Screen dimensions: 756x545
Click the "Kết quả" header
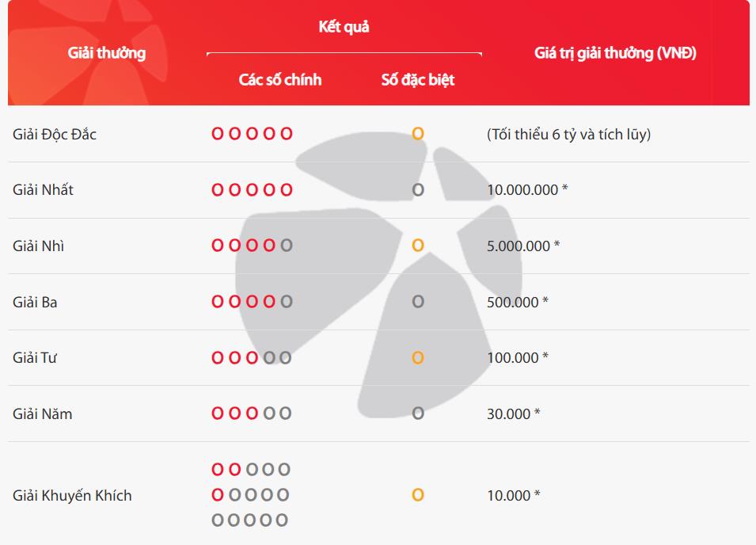344,27
